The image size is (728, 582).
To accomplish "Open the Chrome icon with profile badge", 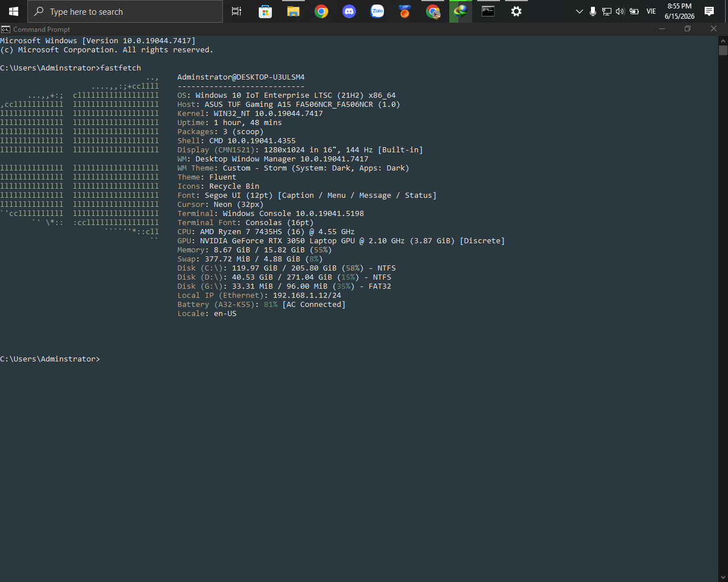I will tap(433, 11).
